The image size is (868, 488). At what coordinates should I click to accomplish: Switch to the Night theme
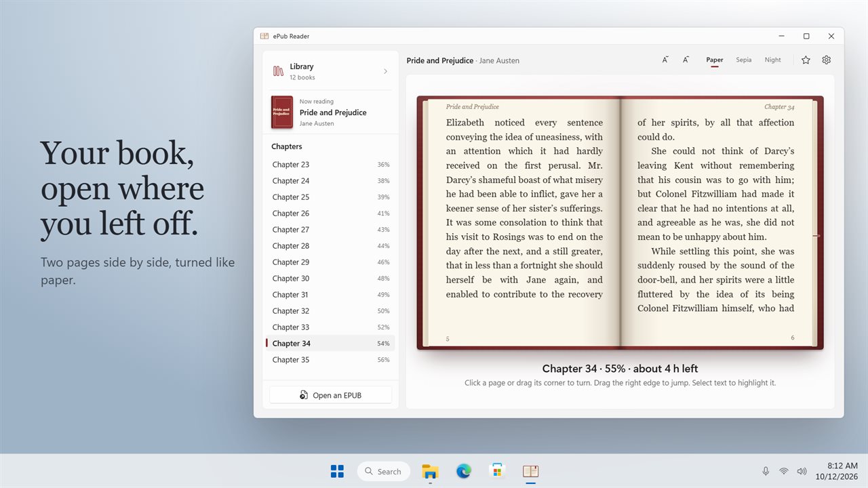tap(773, 60)
